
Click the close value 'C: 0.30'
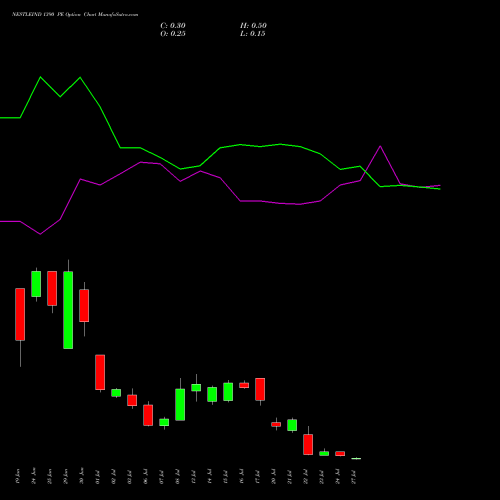173,26
